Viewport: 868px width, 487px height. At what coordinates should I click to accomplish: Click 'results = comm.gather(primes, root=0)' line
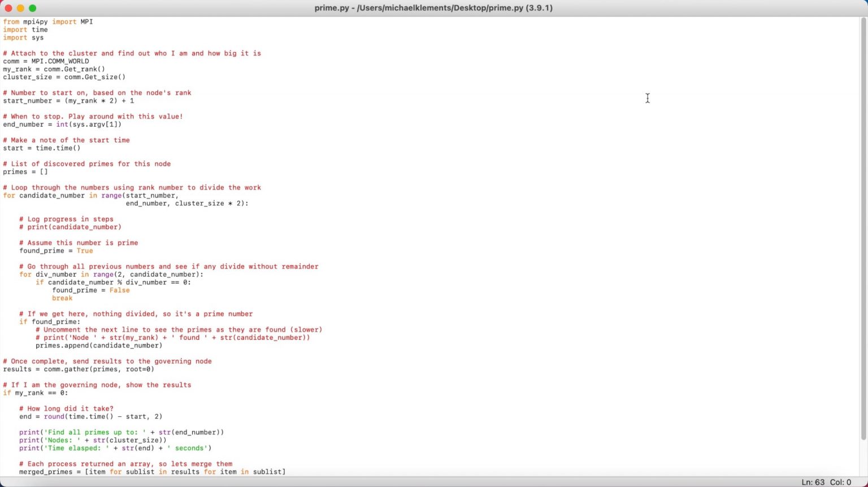click(x=79, y=369)
